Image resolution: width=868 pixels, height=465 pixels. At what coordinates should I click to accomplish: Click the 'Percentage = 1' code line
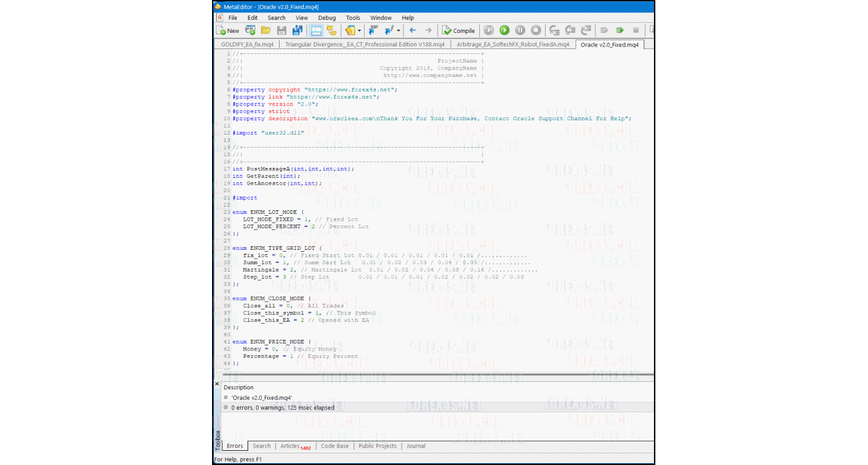point(300,356)
